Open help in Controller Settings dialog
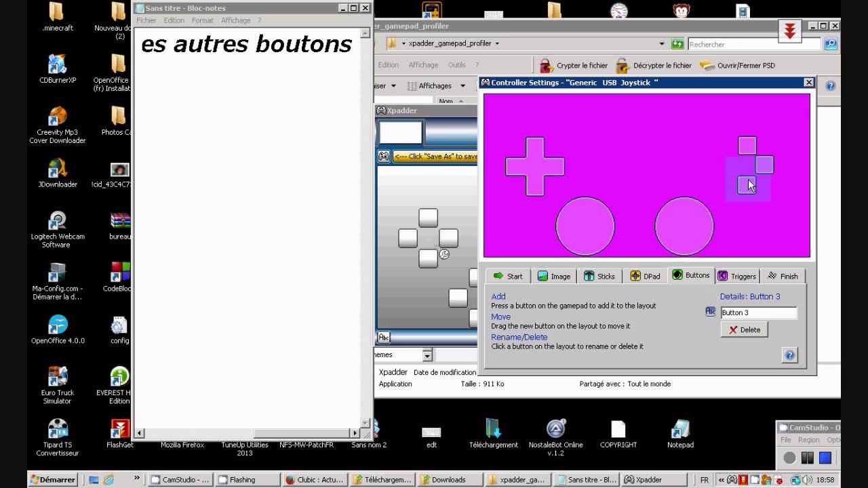Screen dimensions: 868x488 click(789, 355)
